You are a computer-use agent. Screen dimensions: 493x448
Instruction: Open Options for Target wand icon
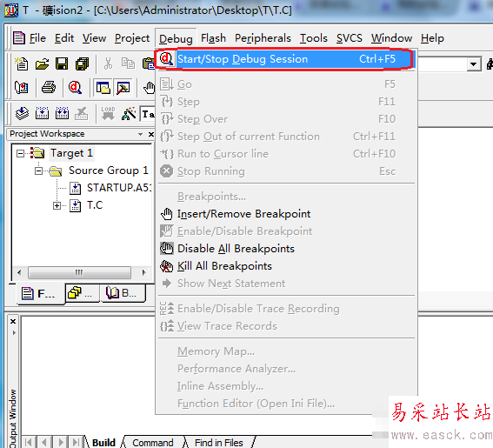[x=129, y=114]
